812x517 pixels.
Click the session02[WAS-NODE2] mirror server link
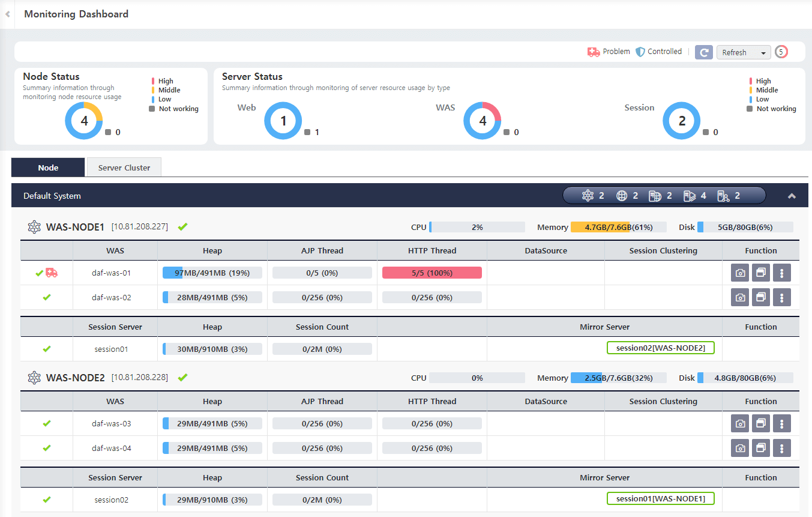[660, 347]
